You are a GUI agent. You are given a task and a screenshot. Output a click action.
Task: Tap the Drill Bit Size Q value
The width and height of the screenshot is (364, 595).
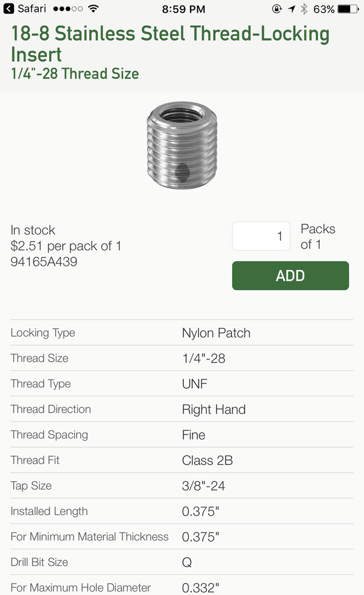187,562
